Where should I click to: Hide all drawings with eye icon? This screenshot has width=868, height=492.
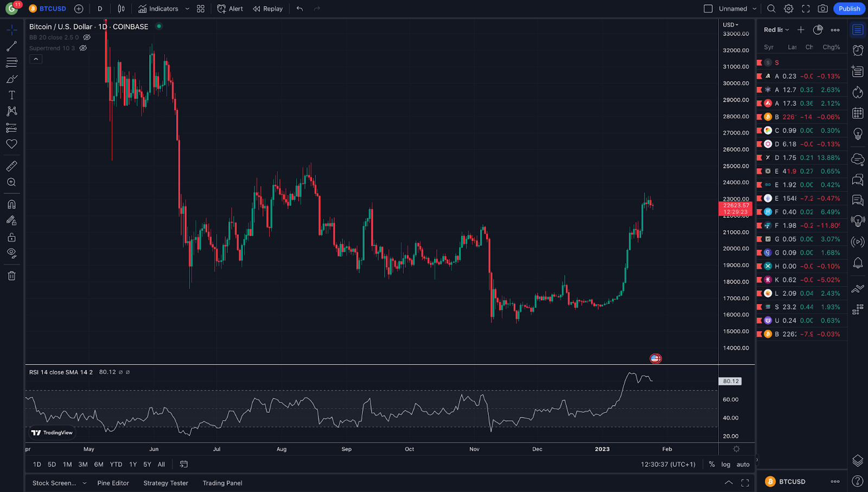pyautogui.click(x=11, y=254)
